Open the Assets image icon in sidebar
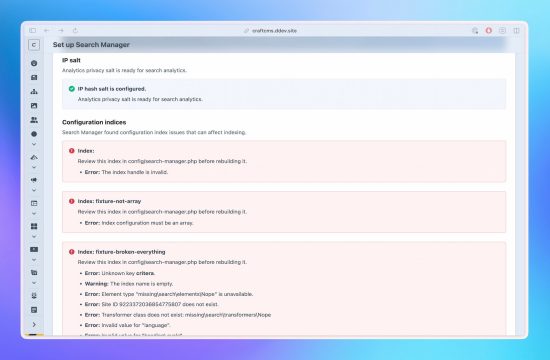 pos(34,106)
